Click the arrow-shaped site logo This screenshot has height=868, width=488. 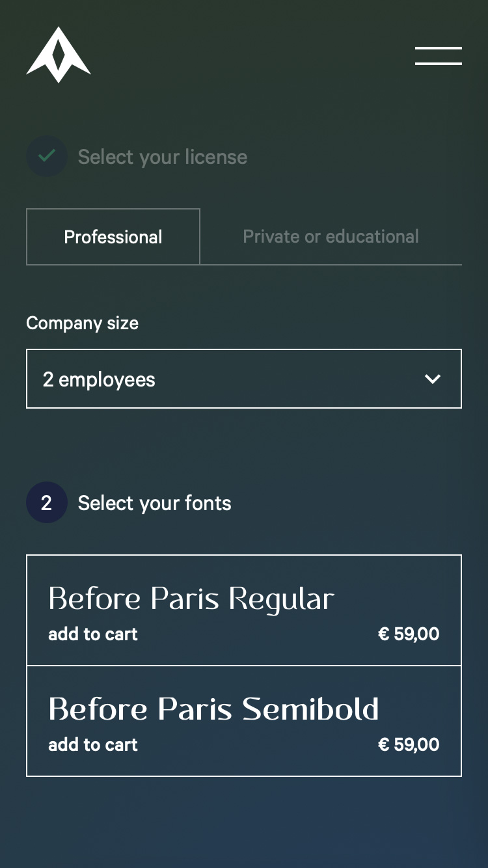[x=59, y=55]
